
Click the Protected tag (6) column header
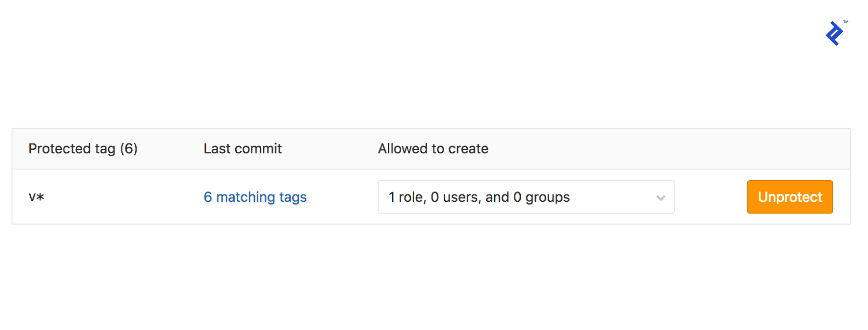coord(83,148)
